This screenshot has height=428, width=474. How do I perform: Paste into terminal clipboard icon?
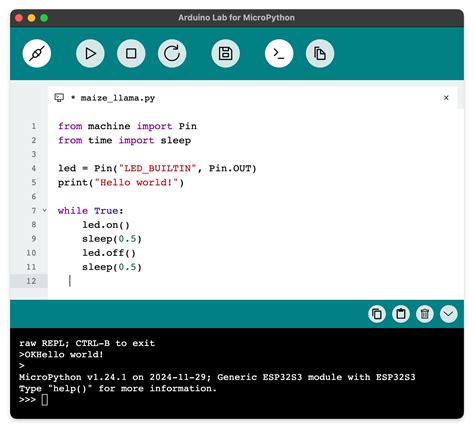pyautogui.click(x=401, y=314)
